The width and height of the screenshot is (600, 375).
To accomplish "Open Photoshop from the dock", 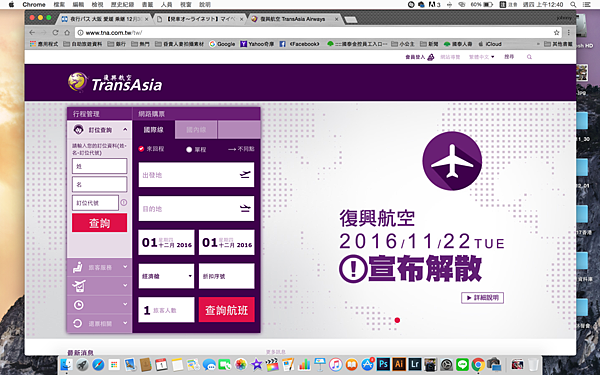I will point(383,364).
